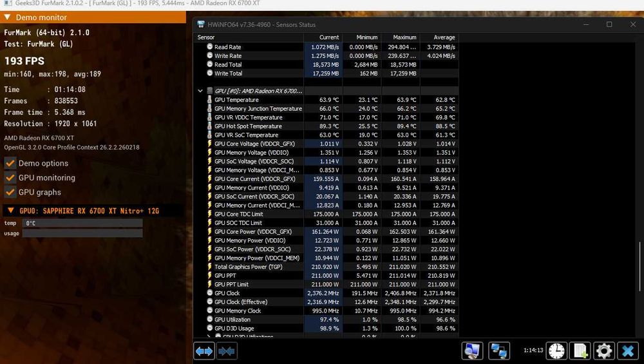Click the HWiNFO network computers icon
The width and height of the screenshot is (644, 364).
(x=499, y=351)
